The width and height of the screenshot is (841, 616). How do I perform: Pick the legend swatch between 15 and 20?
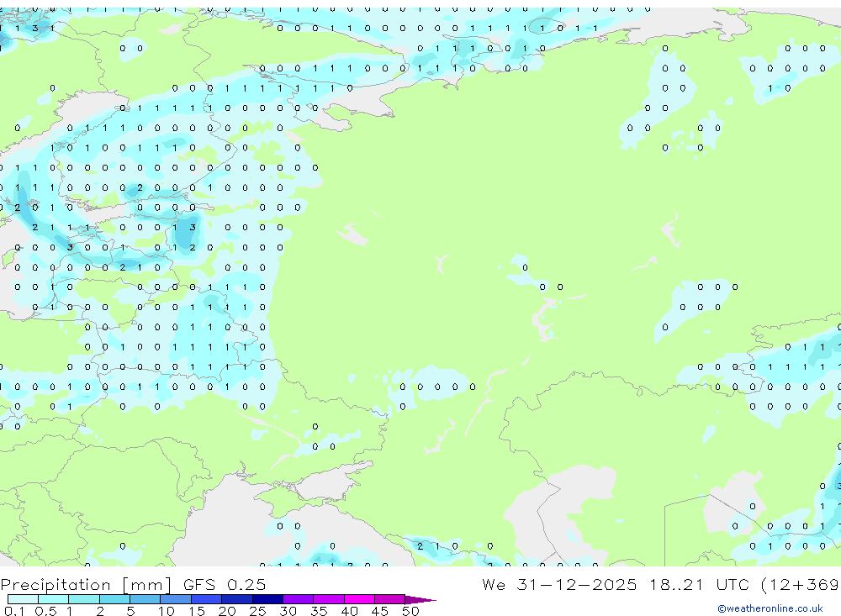coord(206,599)
